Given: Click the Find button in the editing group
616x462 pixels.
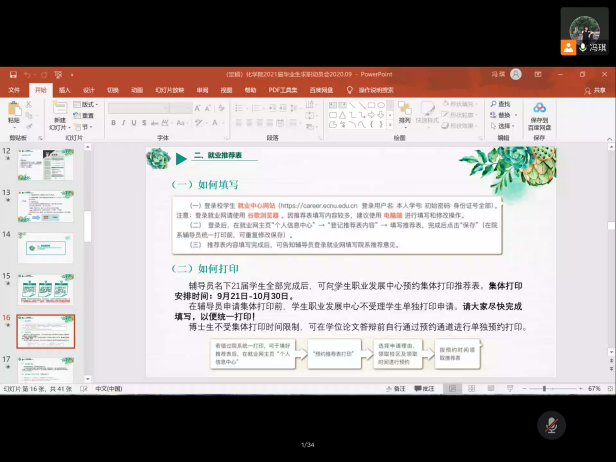Looking at the screenshot, I should click(502, 104).
